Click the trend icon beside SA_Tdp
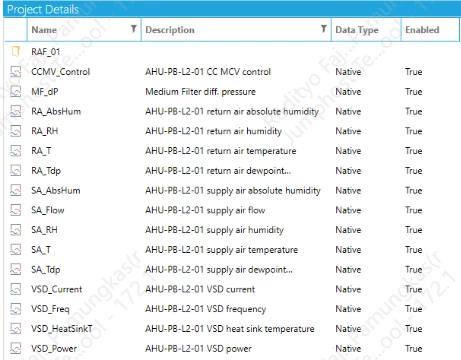The image size is (461, 360). click(x=16, y=269)
